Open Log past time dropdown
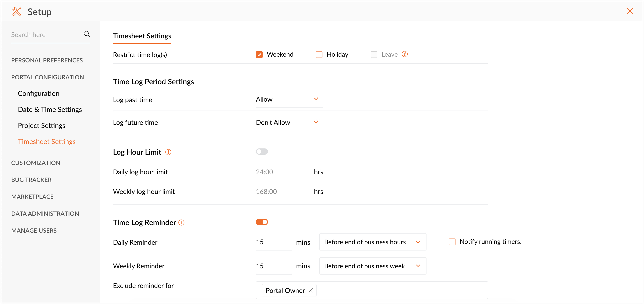Viewport: 644px width, 304px height. (x=289, y=99)
